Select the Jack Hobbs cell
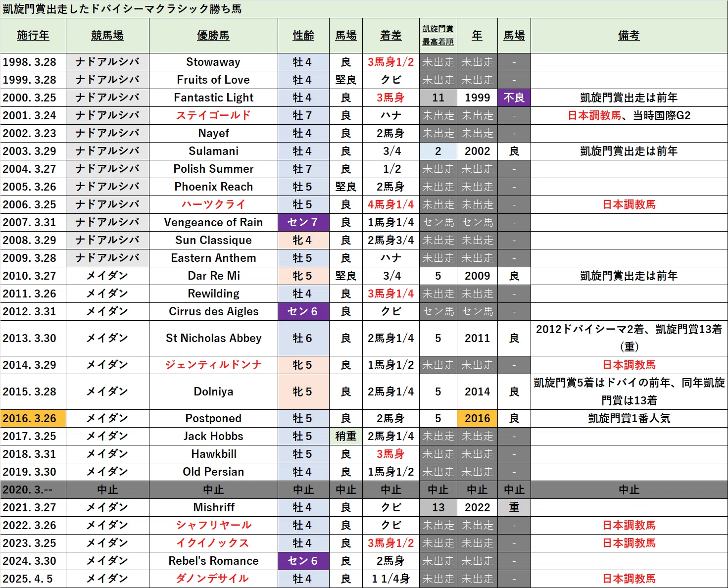Screen dimensions: 728x588 coord(213,436)
